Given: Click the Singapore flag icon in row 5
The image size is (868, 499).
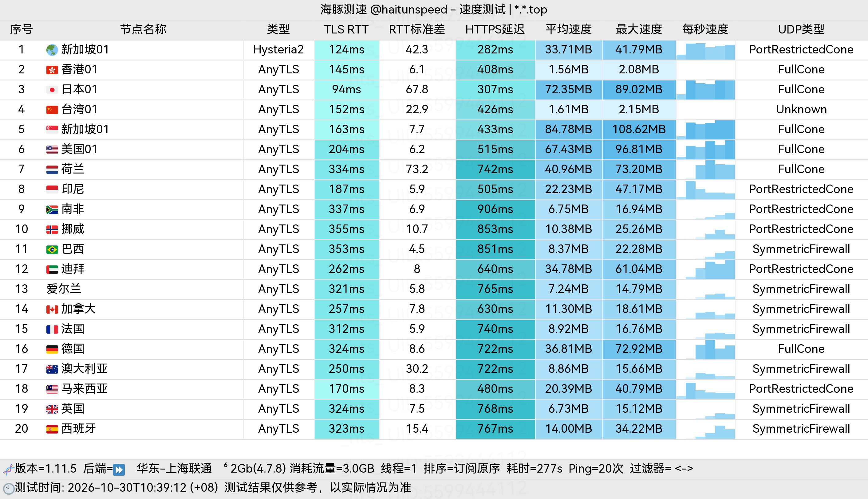Looking at the screenshot, I should pyautogui.click(x=52, y=130).
